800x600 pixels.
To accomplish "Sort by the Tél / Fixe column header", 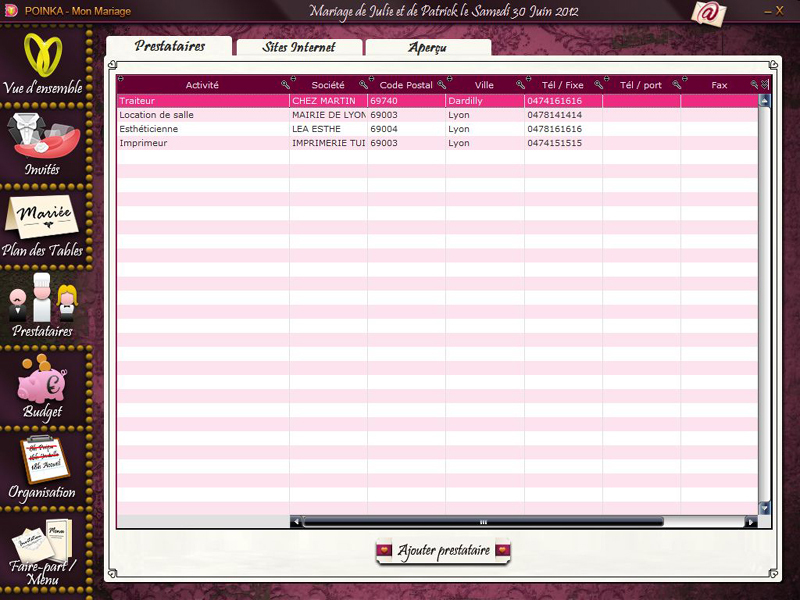I will pos(562,85).
